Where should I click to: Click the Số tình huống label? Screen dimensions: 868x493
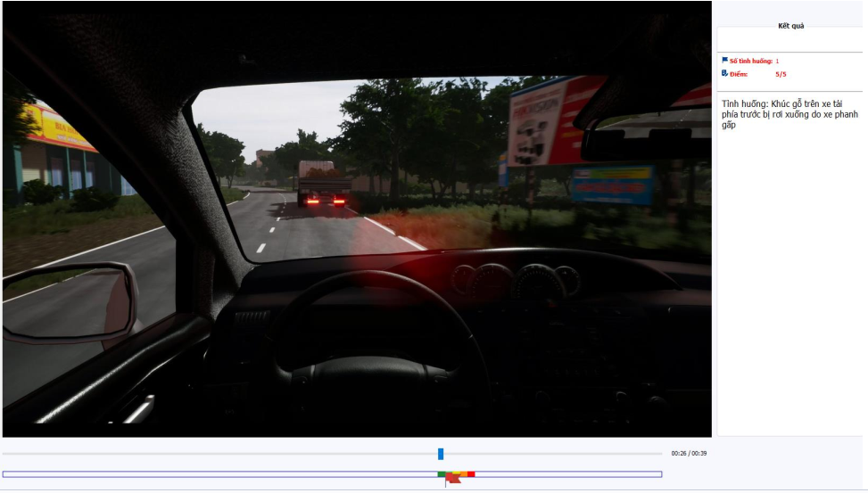(x=750, y=61)
